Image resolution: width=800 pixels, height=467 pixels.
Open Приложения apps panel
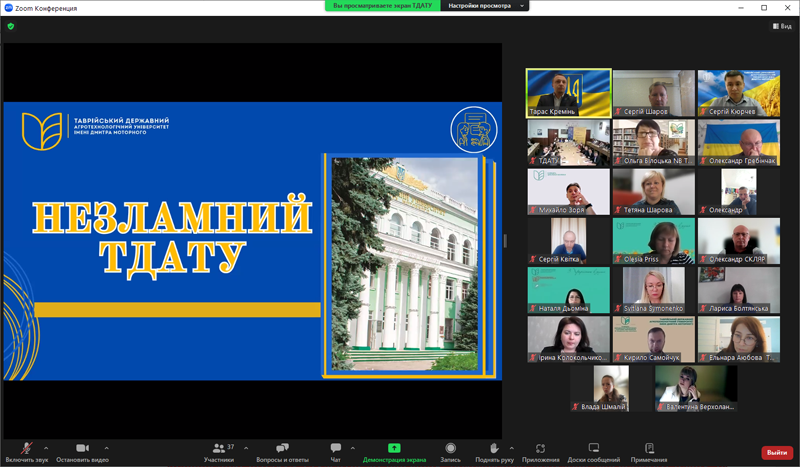pos(540,452)
